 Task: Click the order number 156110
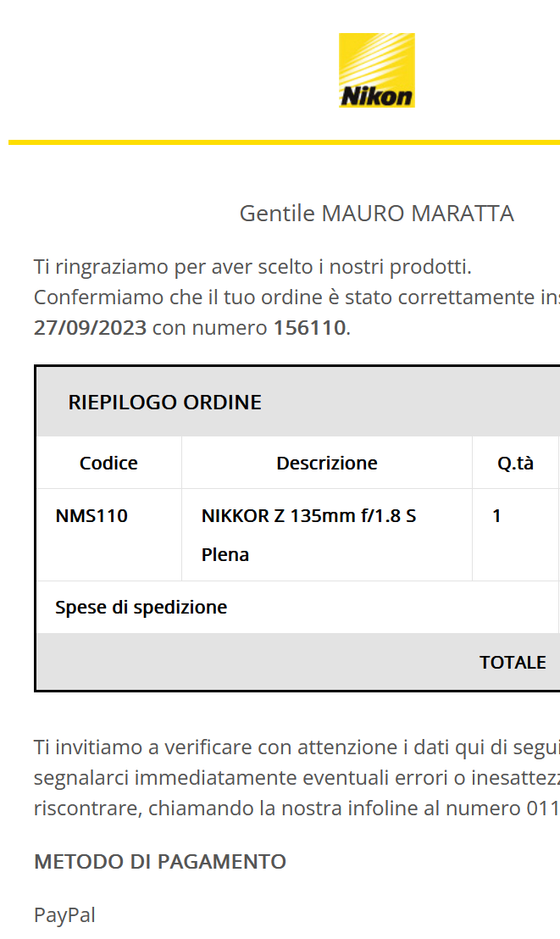tap(309, 328)
